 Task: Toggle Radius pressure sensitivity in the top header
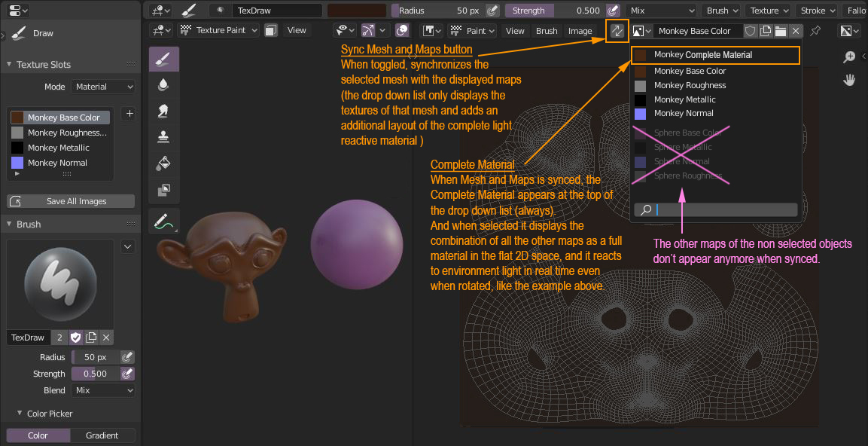click(492, 11)
